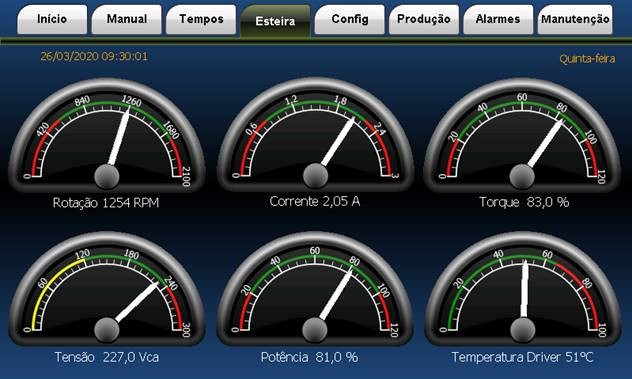This screenshot has height=379, width=632.
Task: Click the Torque percentage gauge dial
Action: coord(522,135)
